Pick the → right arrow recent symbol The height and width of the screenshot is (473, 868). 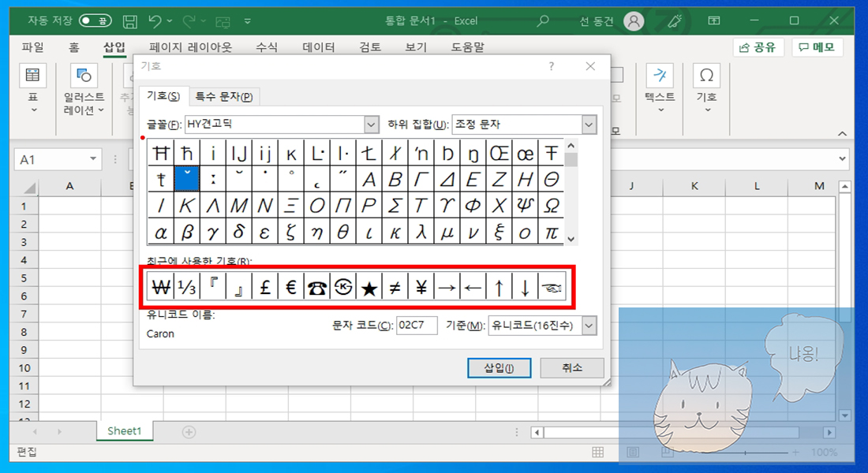[x=447, y=287]
